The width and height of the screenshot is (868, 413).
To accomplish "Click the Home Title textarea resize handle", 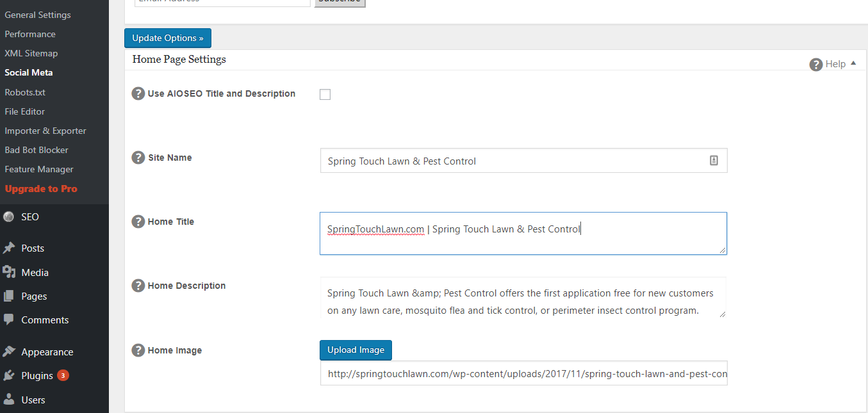I will pos(723,250).
